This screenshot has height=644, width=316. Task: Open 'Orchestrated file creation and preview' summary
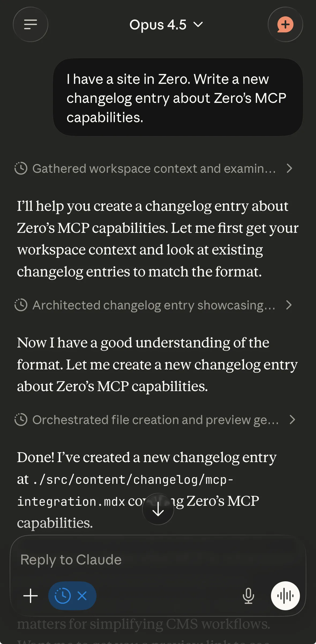[x=155, y=420]
